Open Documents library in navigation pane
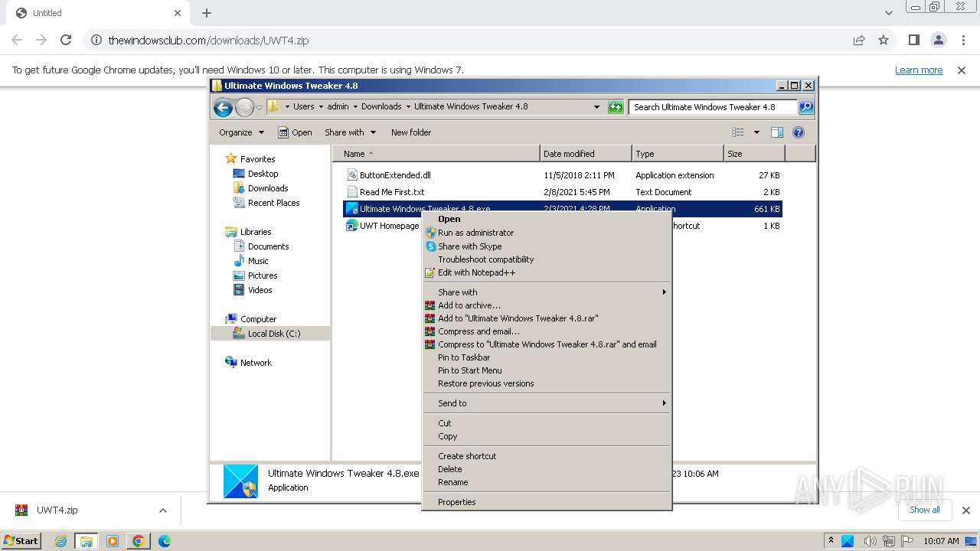Viewport: 980px width, 551px height. pos(268,246)
